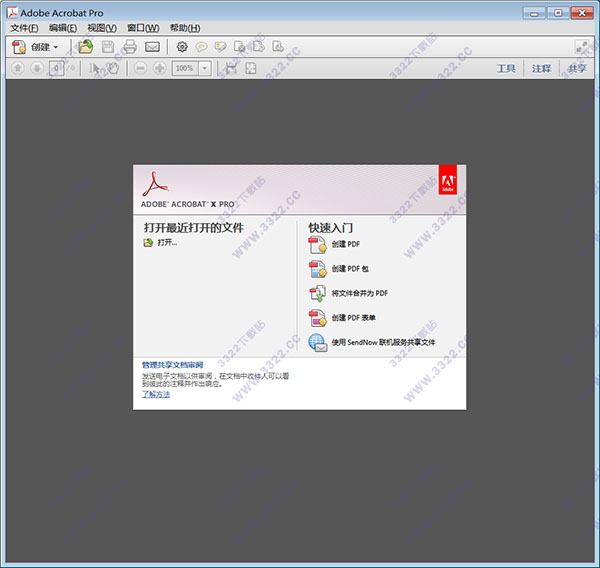Click 打开... in recent files list
600x568 pixels.
pos(160,243)
